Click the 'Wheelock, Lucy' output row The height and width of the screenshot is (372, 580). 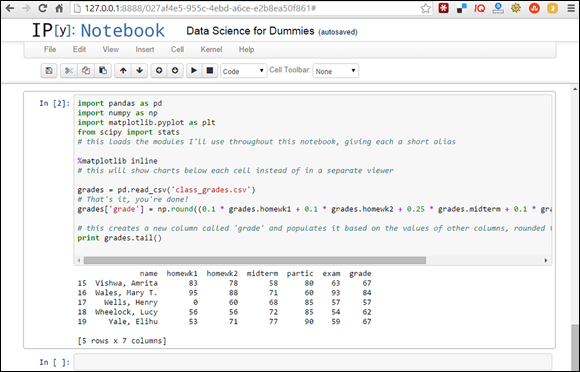tap(224, 312)
